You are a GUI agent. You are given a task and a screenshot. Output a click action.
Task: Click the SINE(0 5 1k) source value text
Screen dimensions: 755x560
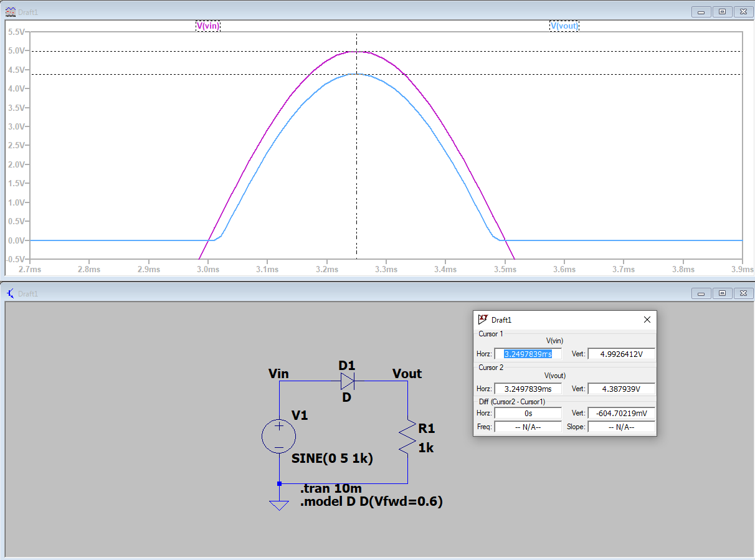click(x=332, y=459)
